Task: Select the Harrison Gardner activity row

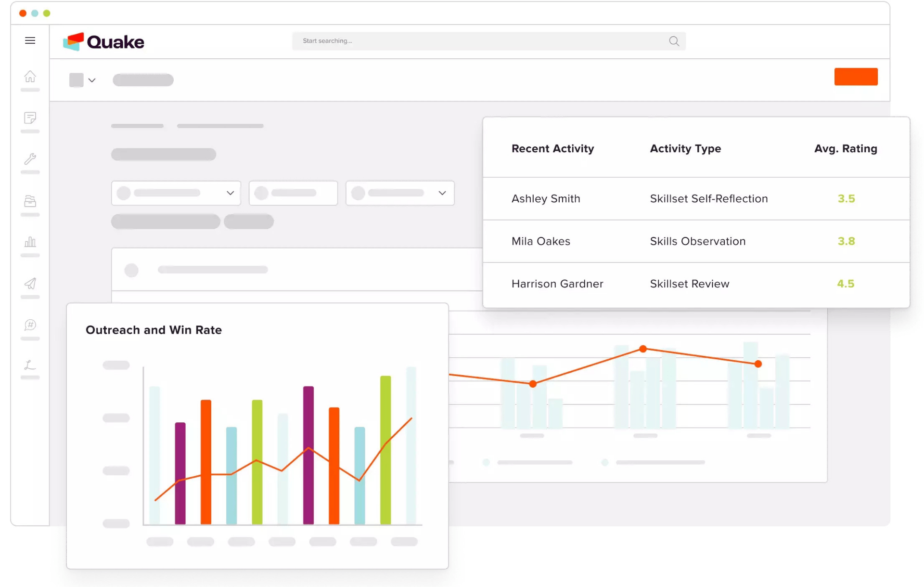Action: (557, 284)
